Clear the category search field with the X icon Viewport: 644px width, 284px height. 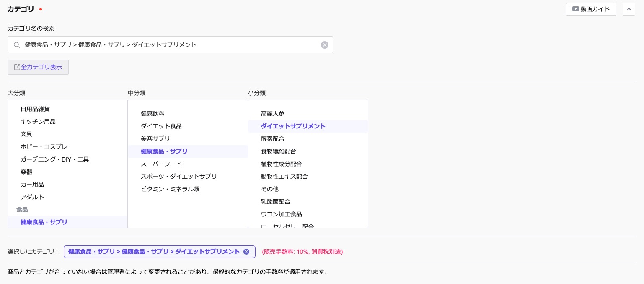coord(325,45)
